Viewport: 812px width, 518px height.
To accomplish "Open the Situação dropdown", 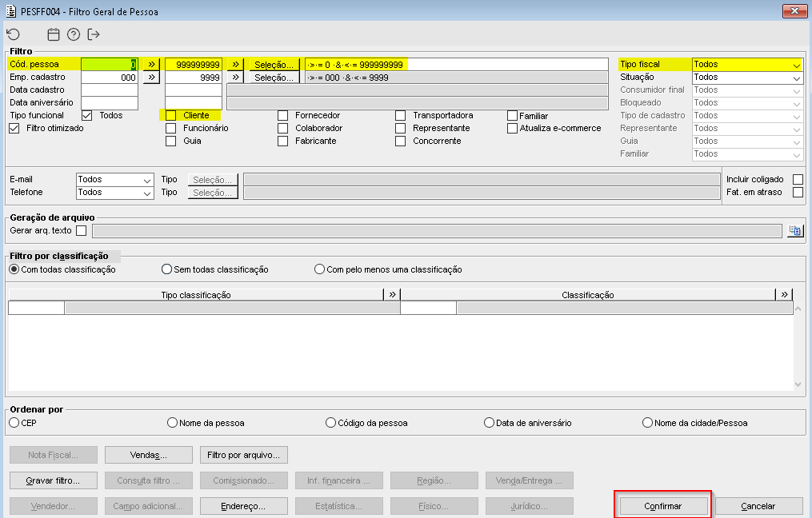I will pyautogui.click(x=747, y=77).
